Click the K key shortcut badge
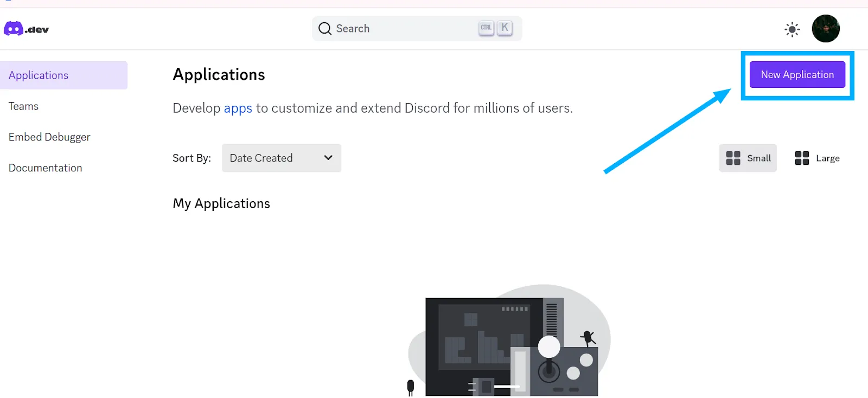 tap(505, 27)
